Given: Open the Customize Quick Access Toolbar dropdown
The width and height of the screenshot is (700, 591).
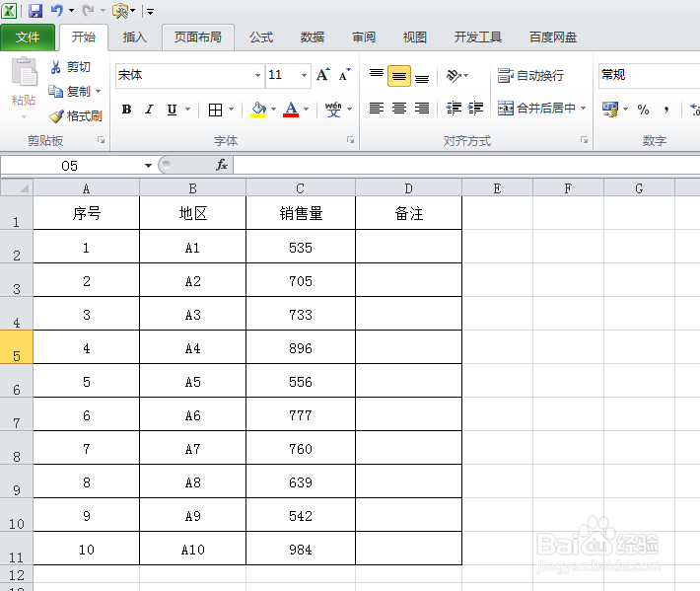Looking at the screenshot, I should 151,12.
